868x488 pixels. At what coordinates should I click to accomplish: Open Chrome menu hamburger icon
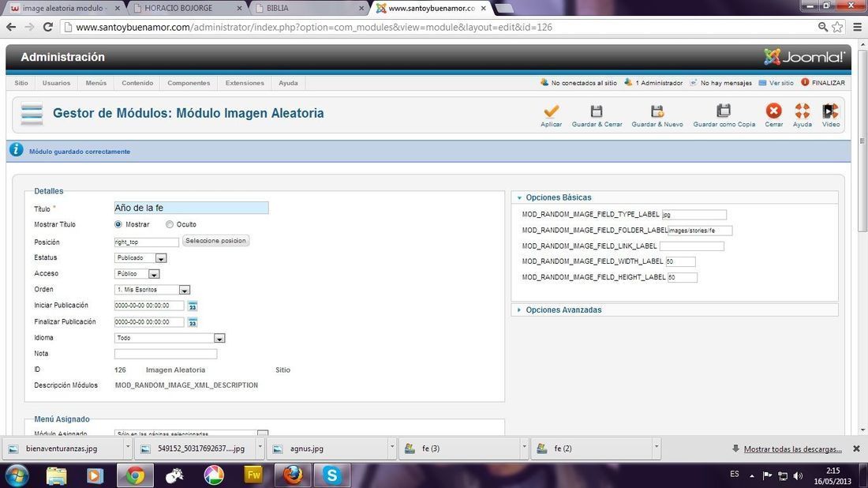point(857,27)
